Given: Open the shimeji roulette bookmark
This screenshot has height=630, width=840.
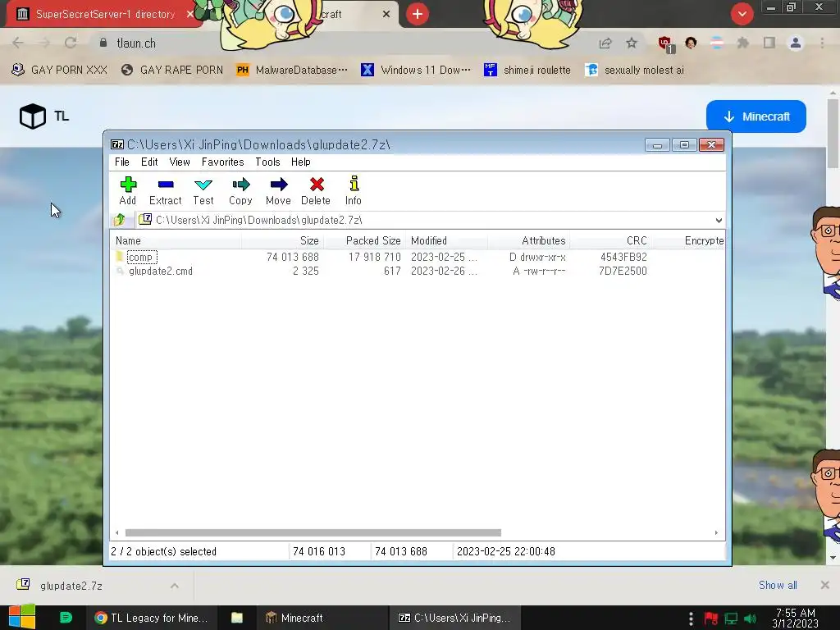Looking at the screenshot, I should click(x=527, y=70).
